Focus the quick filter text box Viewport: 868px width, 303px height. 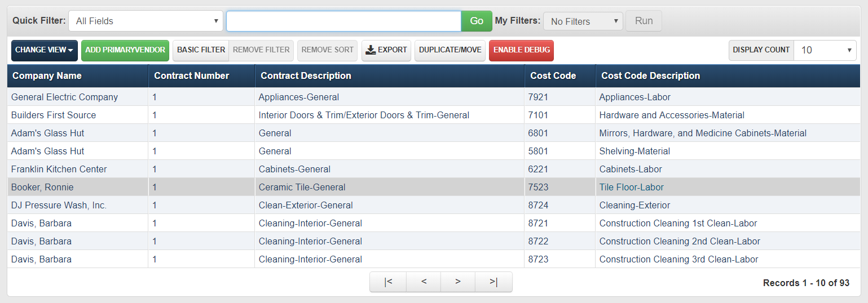pyautogui.click(x=343, y=21)
